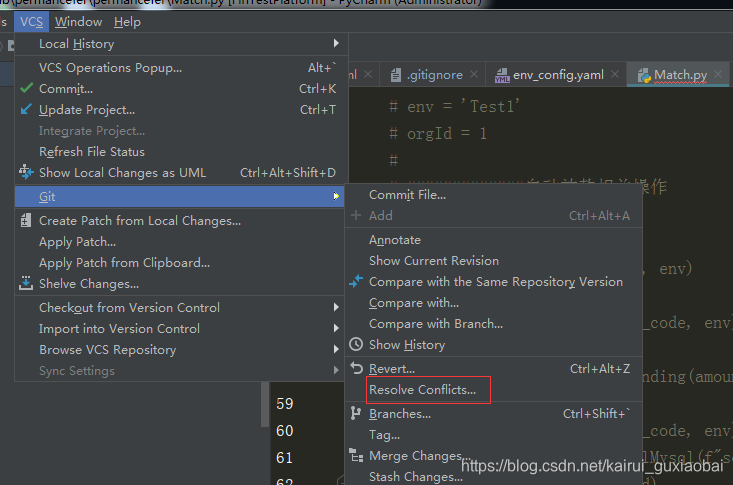Click the Merge Changes icon
733x485 pixels.
[356, 455]
